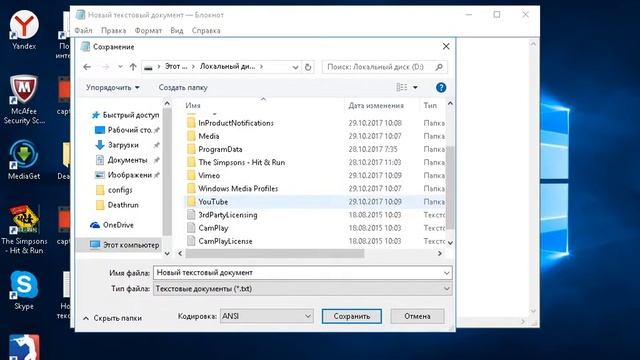
Task: Go back with the dialog's back arrow
Action: click(87, 67)
